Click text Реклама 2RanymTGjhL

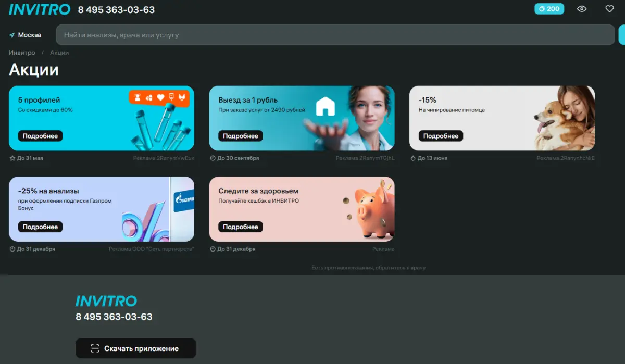click(x=365, y=158)
